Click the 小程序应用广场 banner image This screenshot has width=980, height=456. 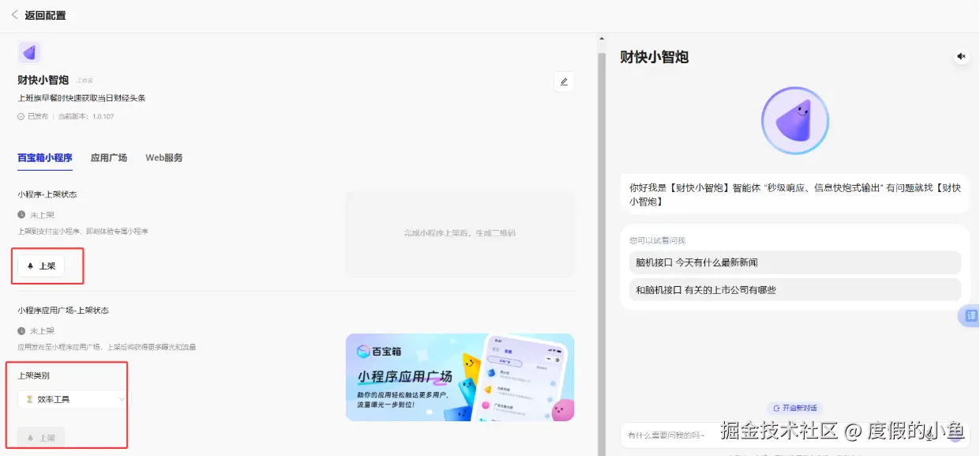click(460, 377)
